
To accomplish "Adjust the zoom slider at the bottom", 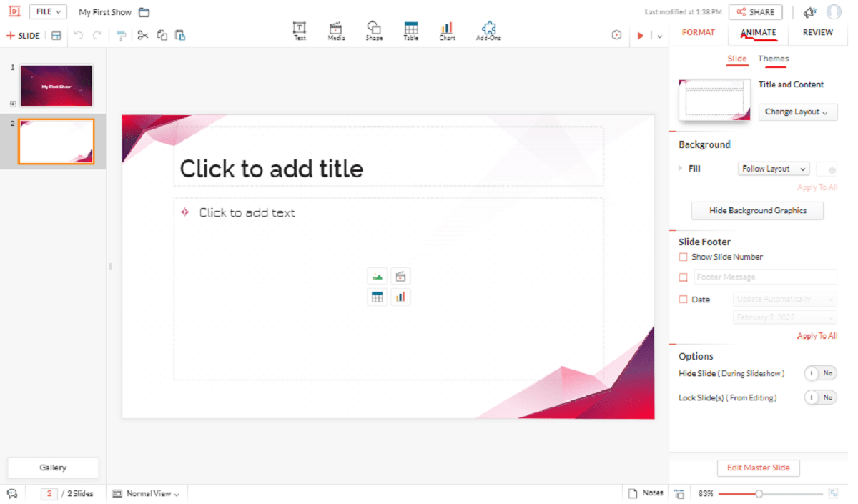I will [x=759, y=493].
